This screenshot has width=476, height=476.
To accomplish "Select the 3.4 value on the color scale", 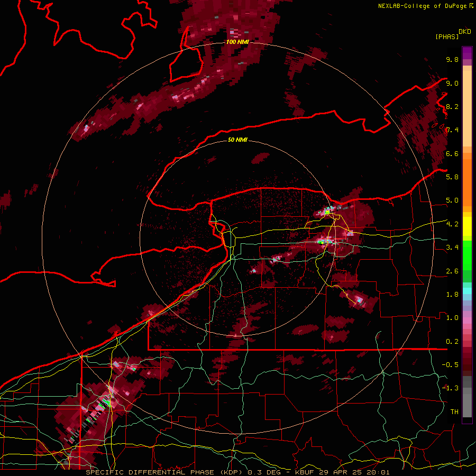I will point(452,248).
